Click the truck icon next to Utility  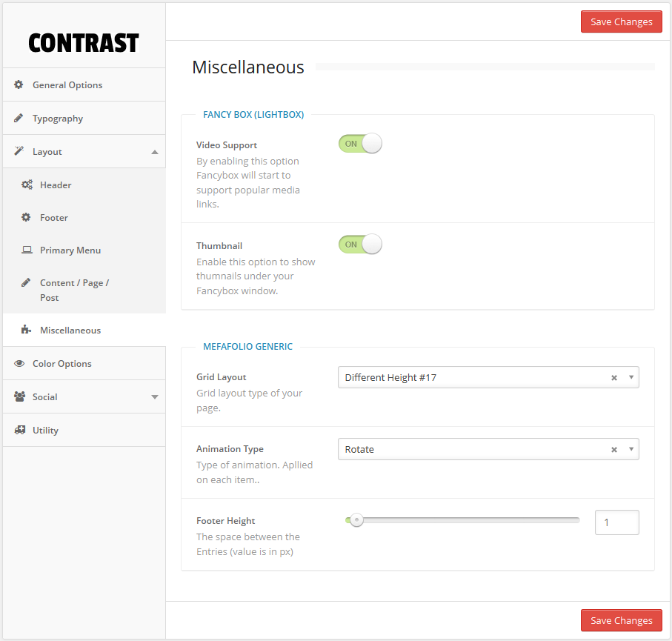pyautogui.click(x=19, y=431)
